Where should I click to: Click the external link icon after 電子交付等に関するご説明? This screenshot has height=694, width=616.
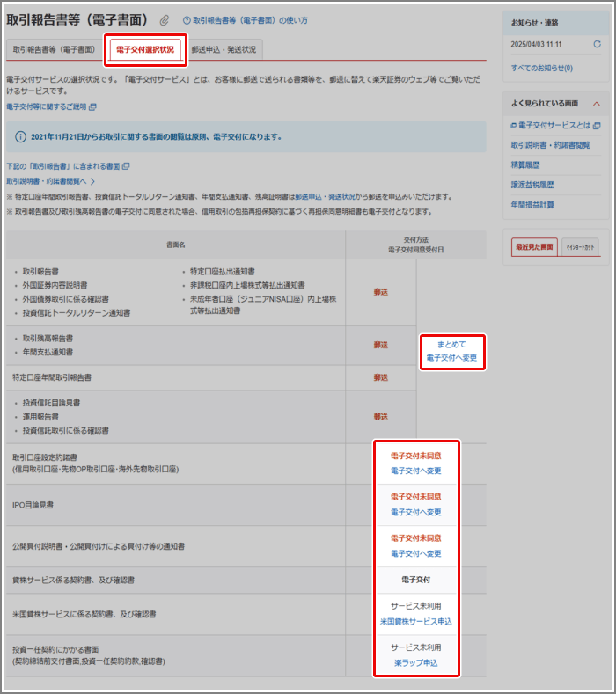point(93,107)
